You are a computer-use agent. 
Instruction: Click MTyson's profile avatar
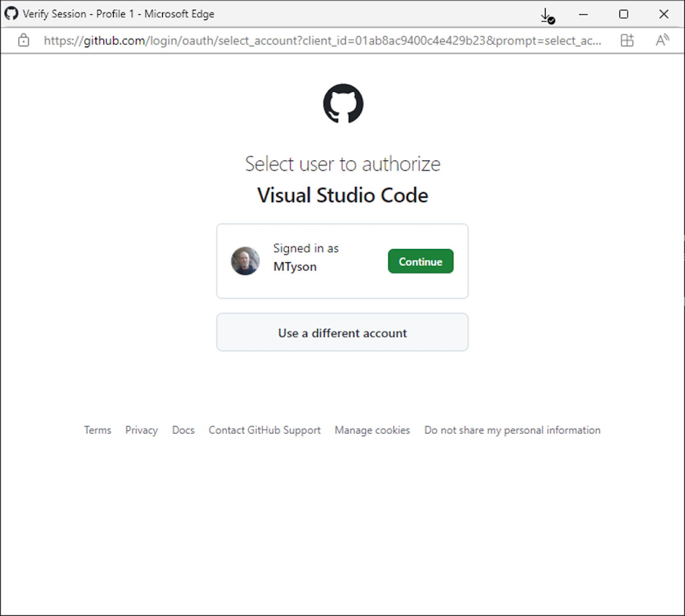click(245, 261)
